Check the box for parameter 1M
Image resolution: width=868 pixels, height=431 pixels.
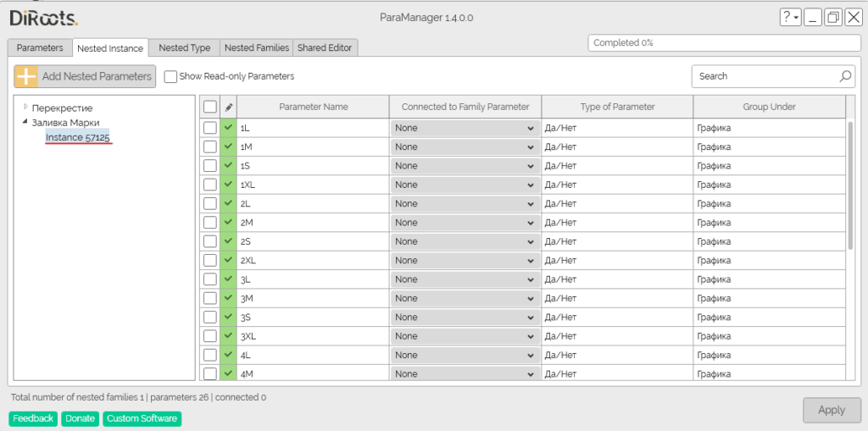pos(210,146)
